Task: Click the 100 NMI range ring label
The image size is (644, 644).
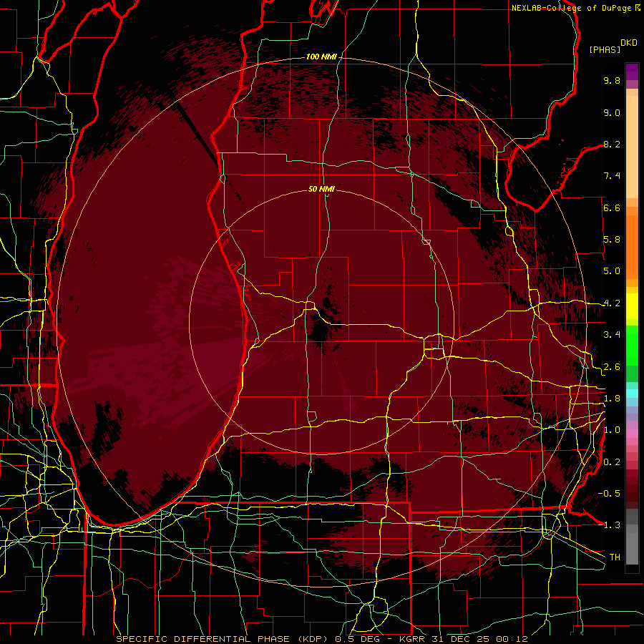Action: click(x=321, y=57)
